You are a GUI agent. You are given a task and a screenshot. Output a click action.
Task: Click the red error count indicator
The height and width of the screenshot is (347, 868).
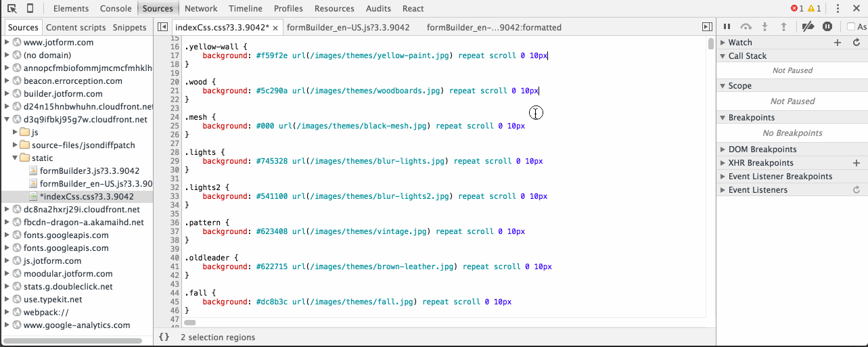click(797, 9)
